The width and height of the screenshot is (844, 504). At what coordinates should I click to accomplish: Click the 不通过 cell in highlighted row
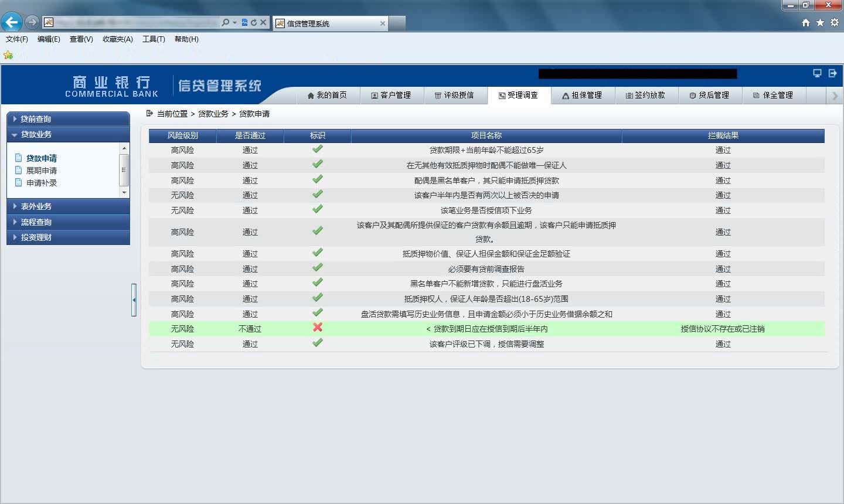(x=250, y=329)
